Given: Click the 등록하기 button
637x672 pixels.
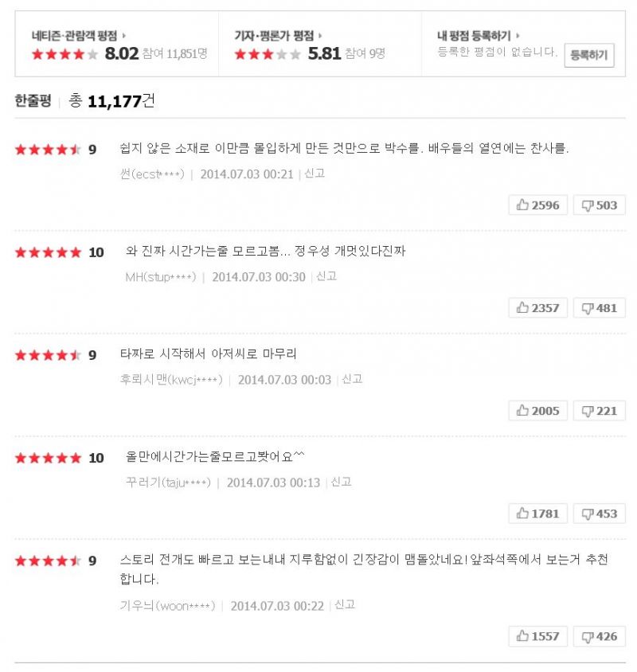Looking at the screenshot, I should coord(589,55).
